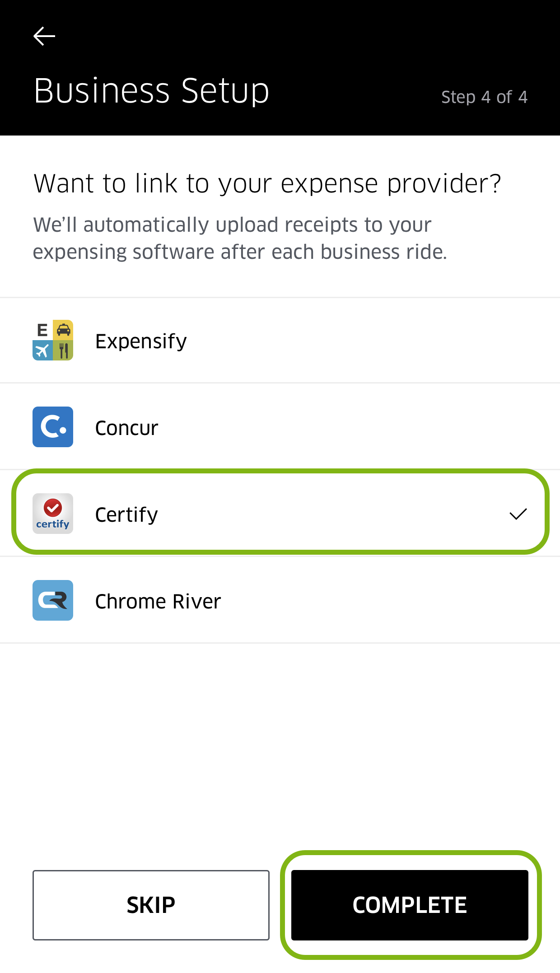Deselect the Certify option

coord(280,514)
